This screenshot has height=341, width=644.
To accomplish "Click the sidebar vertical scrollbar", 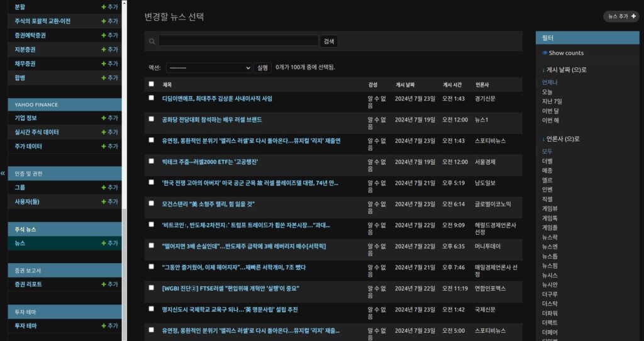I will click(125, 274).
